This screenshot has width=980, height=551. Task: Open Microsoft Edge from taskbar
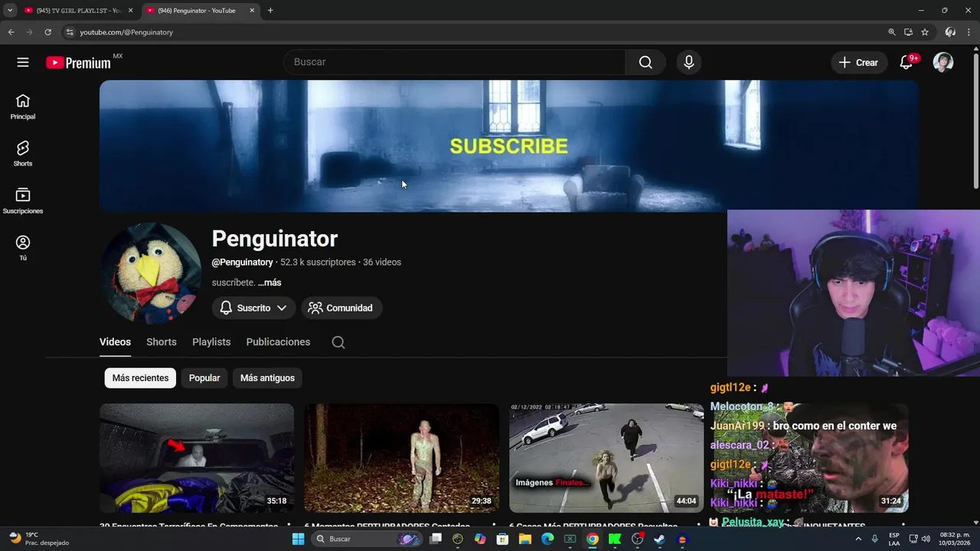click(x=547, y=539)
